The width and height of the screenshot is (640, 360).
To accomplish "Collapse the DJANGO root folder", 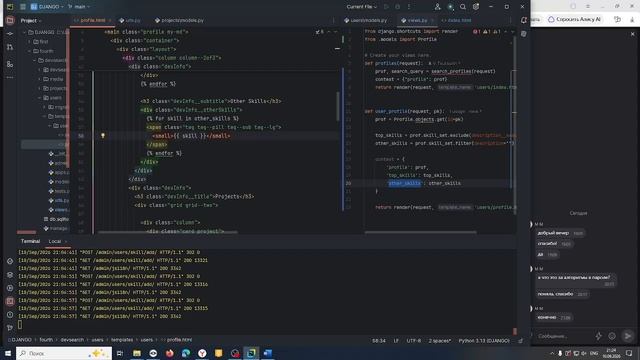I will 24,32.
